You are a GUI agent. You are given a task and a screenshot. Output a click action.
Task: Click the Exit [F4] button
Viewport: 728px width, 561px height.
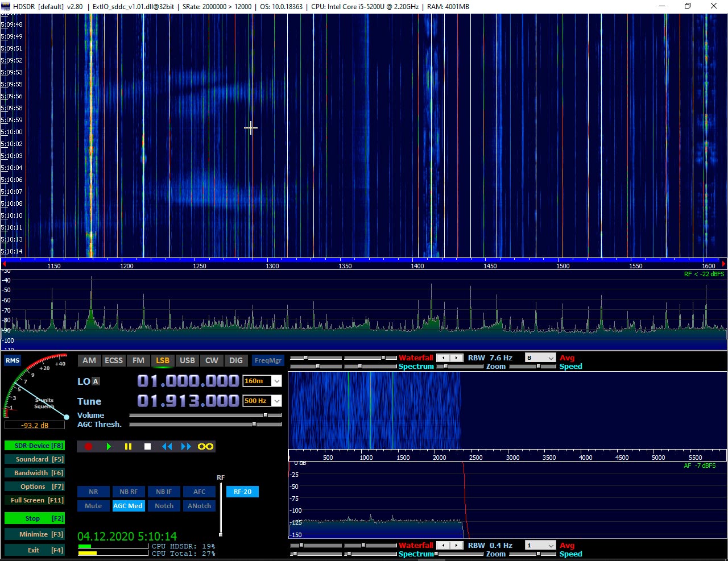[34, 550]
